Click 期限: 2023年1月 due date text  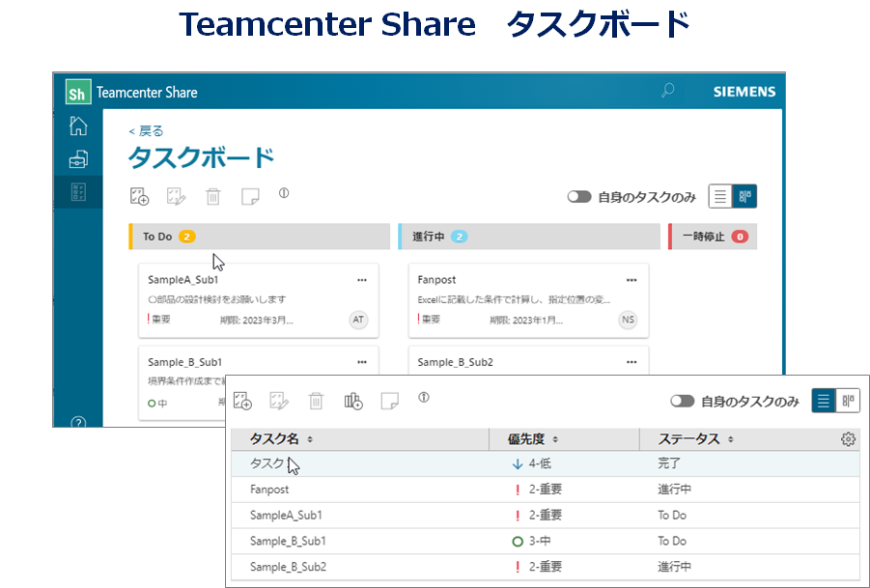[526, 321]
